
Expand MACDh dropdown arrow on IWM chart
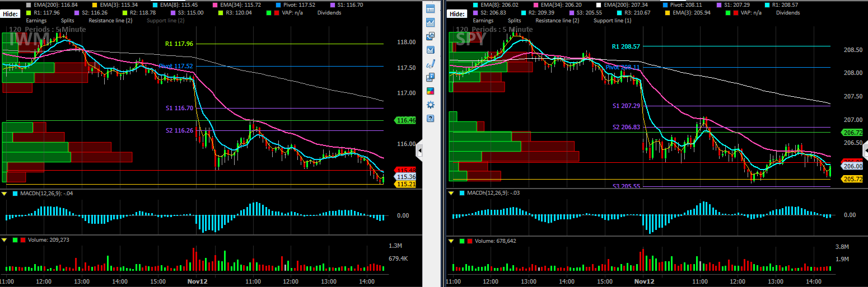click(x=4, y=194)
